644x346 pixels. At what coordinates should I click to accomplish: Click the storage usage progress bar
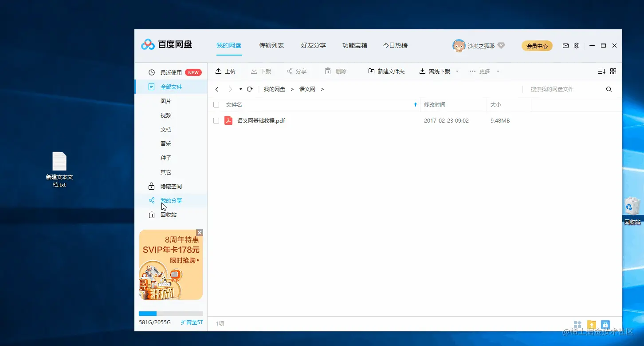coord(171,313)
